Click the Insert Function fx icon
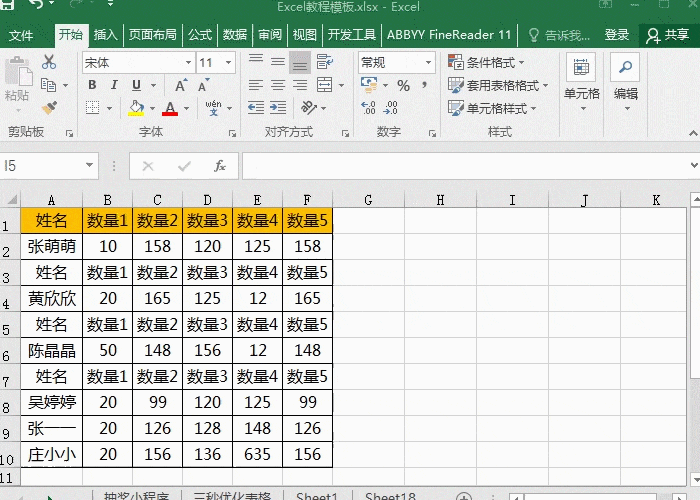Viewport: 700px width, 500px height. (x=220, y=166)
